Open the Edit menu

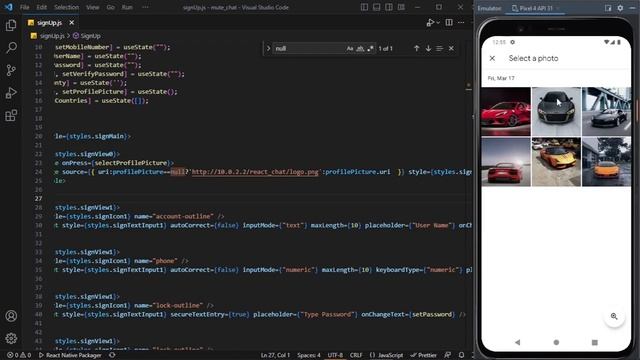[x=41, y=7]
